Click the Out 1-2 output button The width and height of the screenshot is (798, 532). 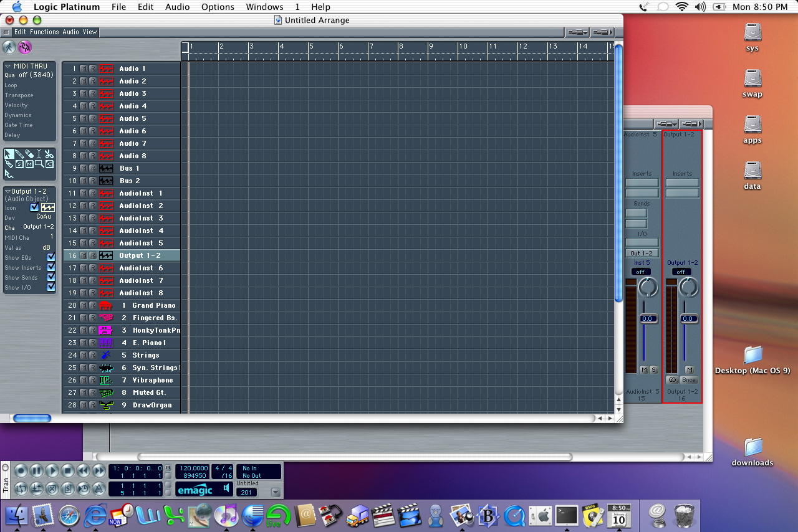pos(642,254)
